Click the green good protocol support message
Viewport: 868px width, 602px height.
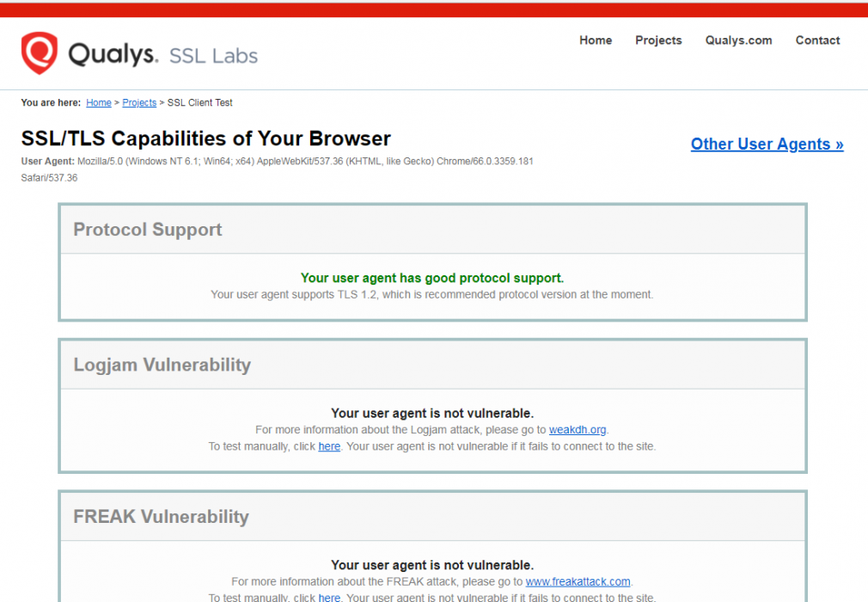(432, 278)
